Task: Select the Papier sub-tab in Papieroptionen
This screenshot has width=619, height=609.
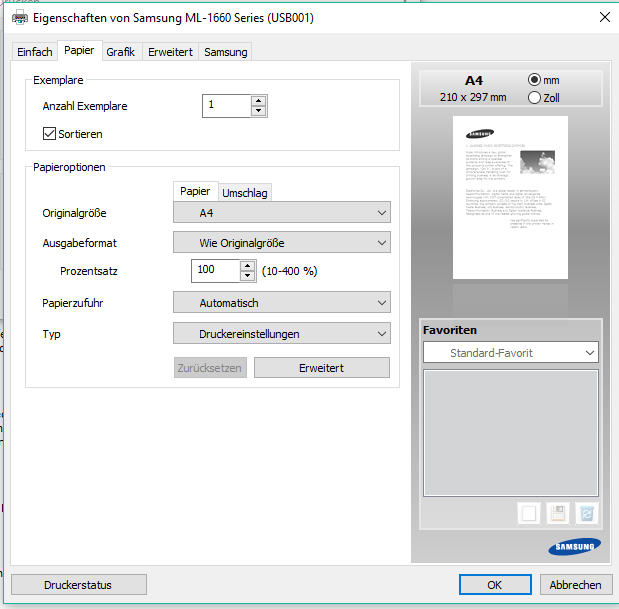Action: coord(195,191)
